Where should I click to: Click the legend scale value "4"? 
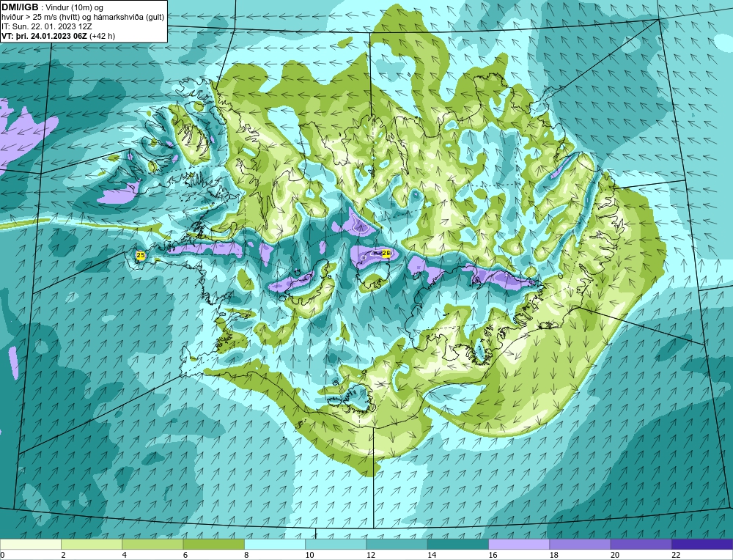tap(125, 555)
